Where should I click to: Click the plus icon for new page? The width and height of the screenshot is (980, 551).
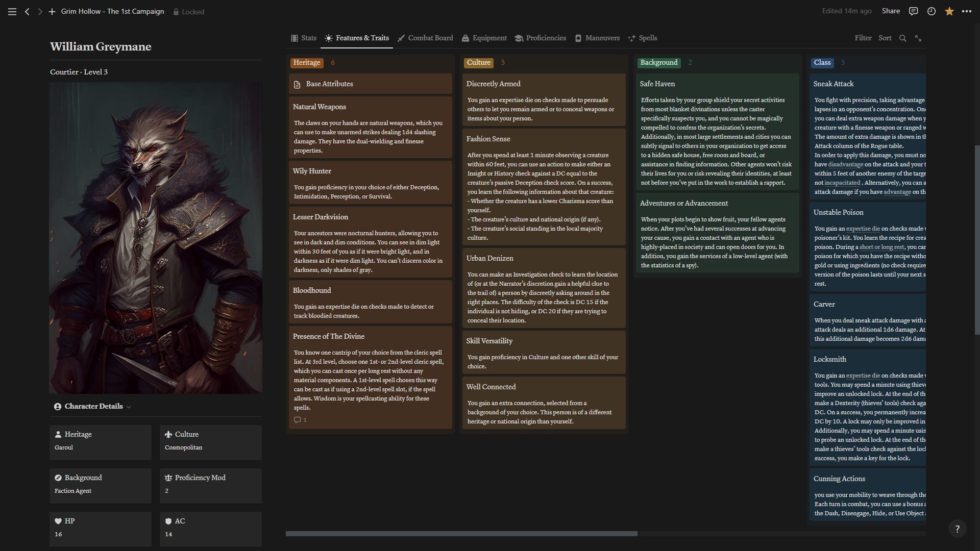coord(52,12)
